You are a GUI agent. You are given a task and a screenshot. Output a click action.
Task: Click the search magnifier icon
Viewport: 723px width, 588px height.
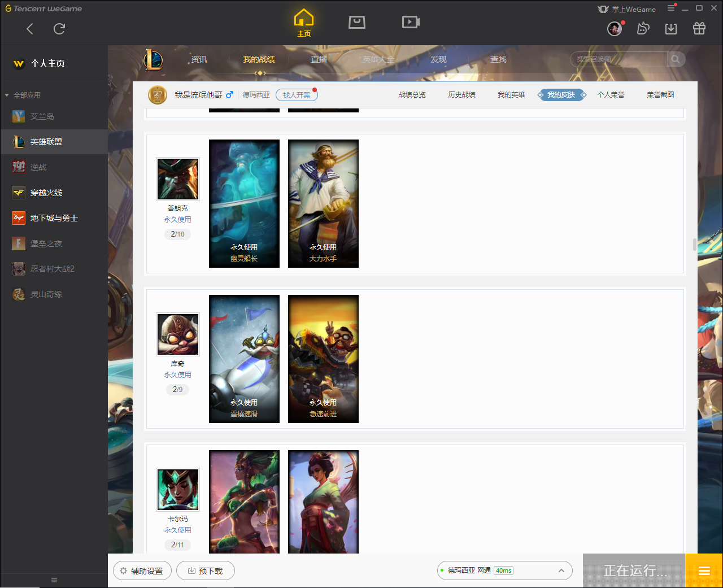tap(676, 59)
